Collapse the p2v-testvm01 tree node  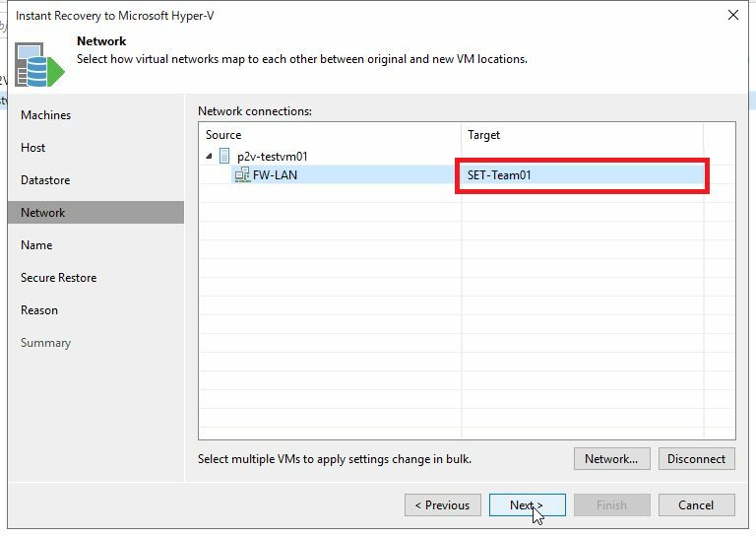[x=209, y=156]
